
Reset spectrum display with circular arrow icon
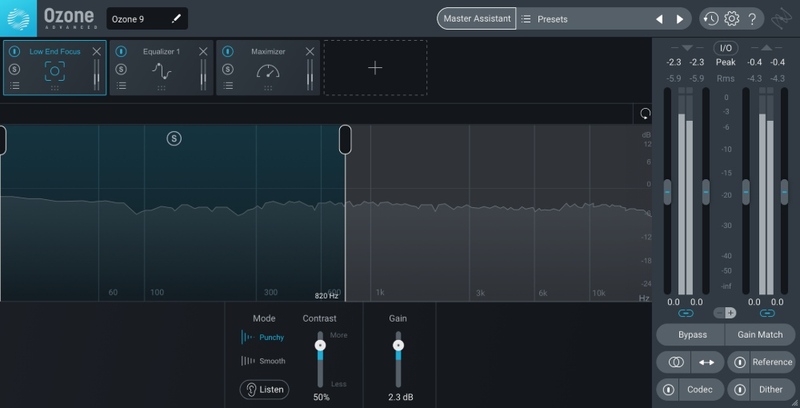pyautogui.click(x=645, y=114)
